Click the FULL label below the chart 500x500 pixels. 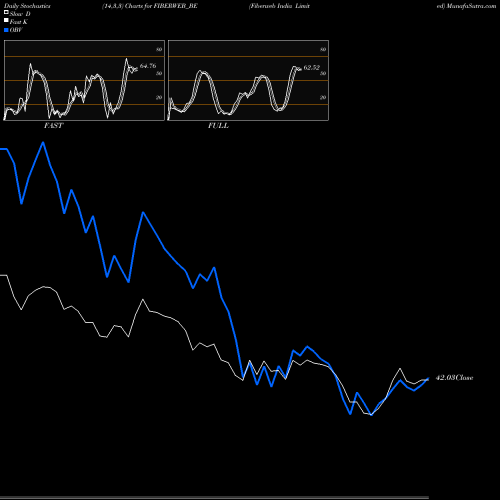218,126
